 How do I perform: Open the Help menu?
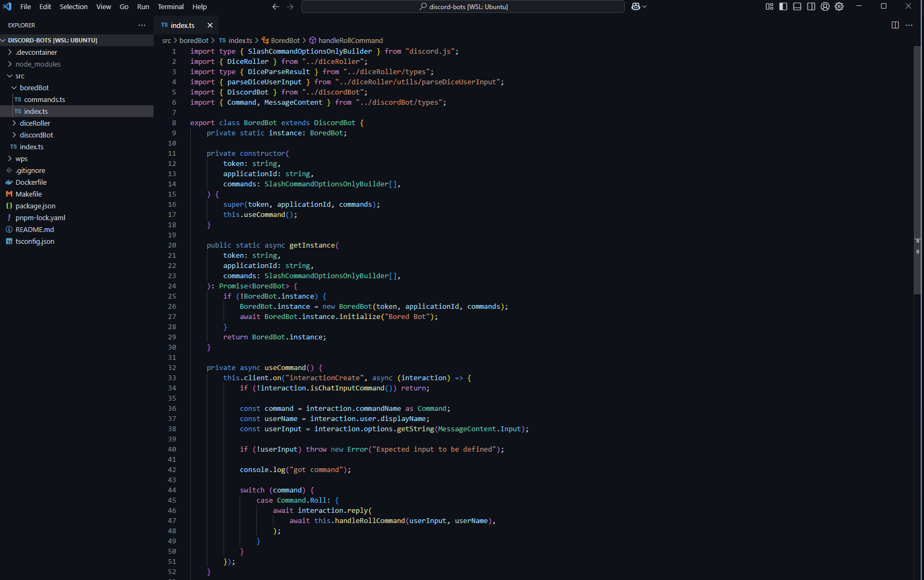point(200,6)
